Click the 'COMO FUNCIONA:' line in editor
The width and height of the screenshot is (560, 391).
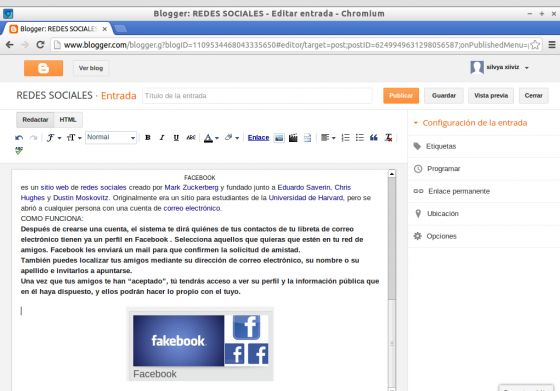[52, 219]
